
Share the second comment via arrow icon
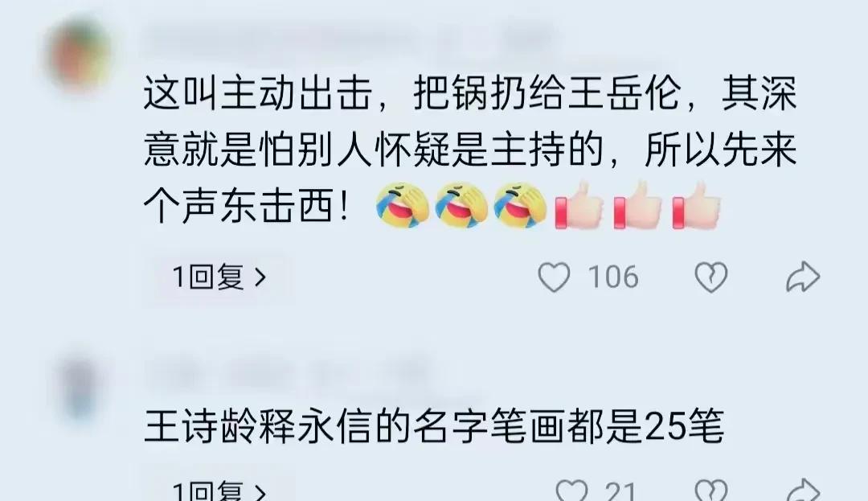click(803, 491)
